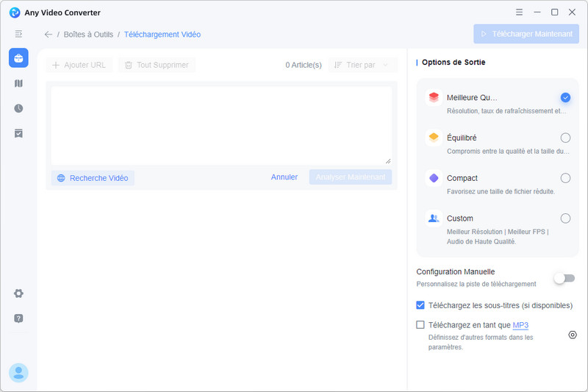Select the Compact output option

(x=565, y=178)
